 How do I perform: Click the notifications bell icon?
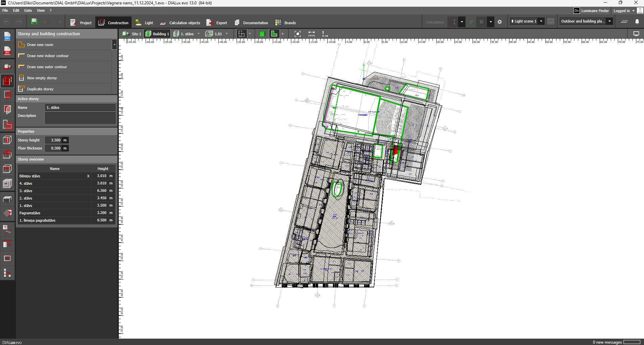(637, 21)
